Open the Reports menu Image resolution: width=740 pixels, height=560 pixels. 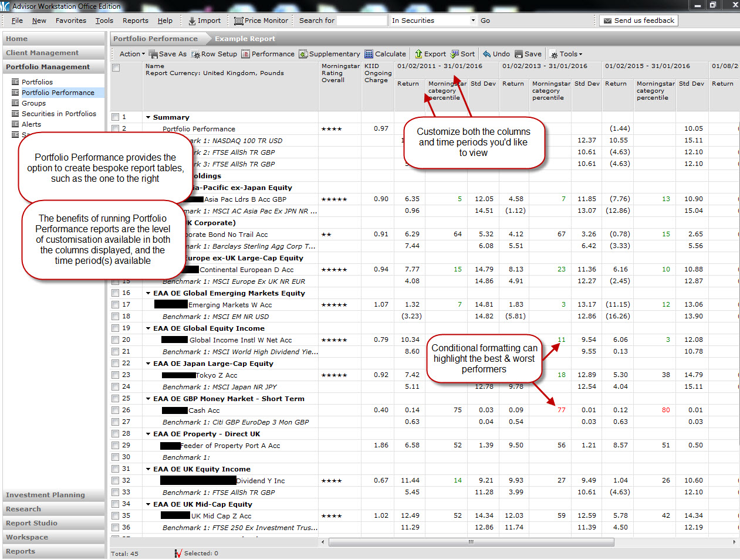point(135,21)
